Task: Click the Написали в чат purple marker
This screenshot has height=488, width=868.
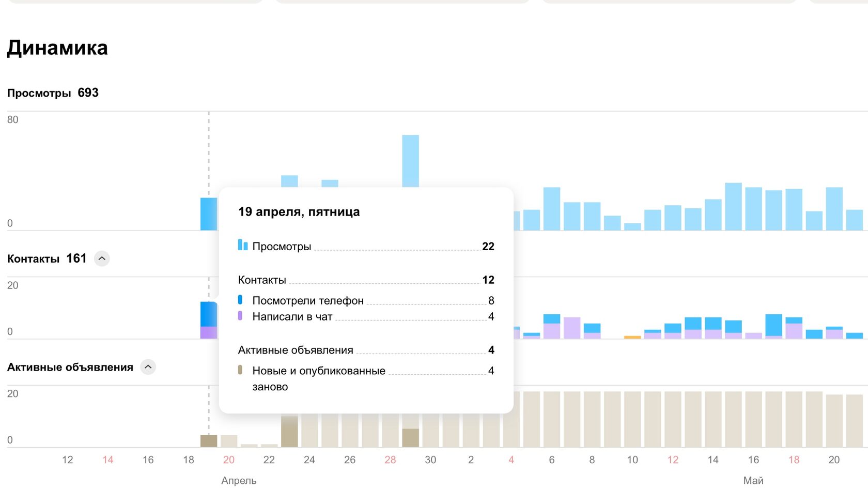Action: 240,315
